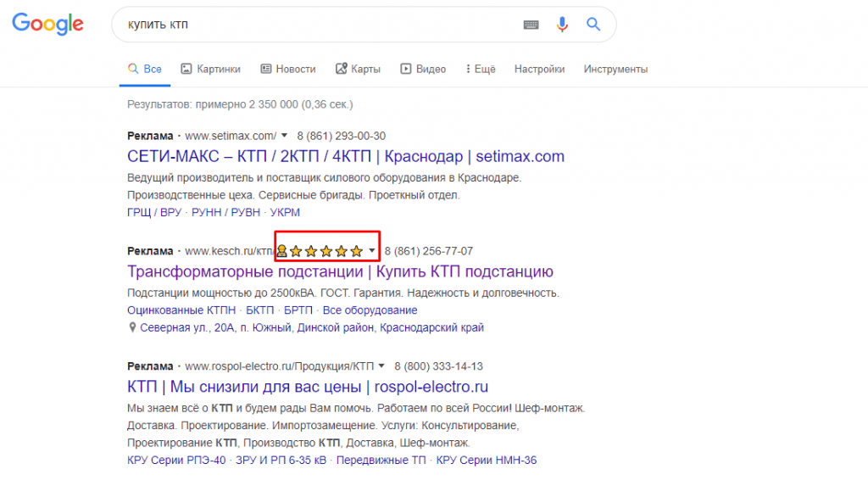Open 'Все оборудование' sitelink
The width and height of the screenshot is (868, 486).
point(370,310)
